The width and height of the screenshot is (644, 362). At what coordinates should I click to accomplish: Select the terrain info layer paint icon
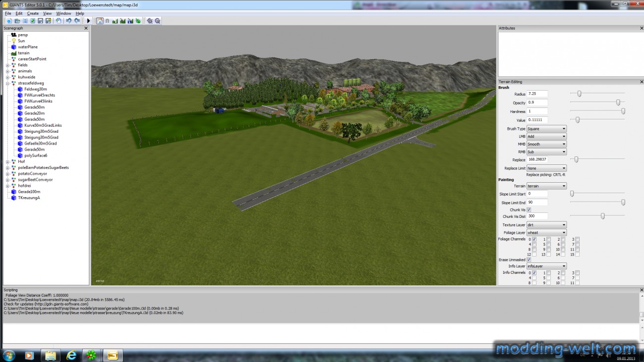tap(130, 21)
